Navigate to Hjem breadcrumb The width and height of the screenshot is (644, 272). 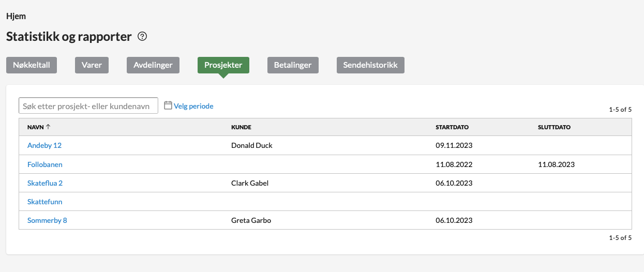coord(16,16)
